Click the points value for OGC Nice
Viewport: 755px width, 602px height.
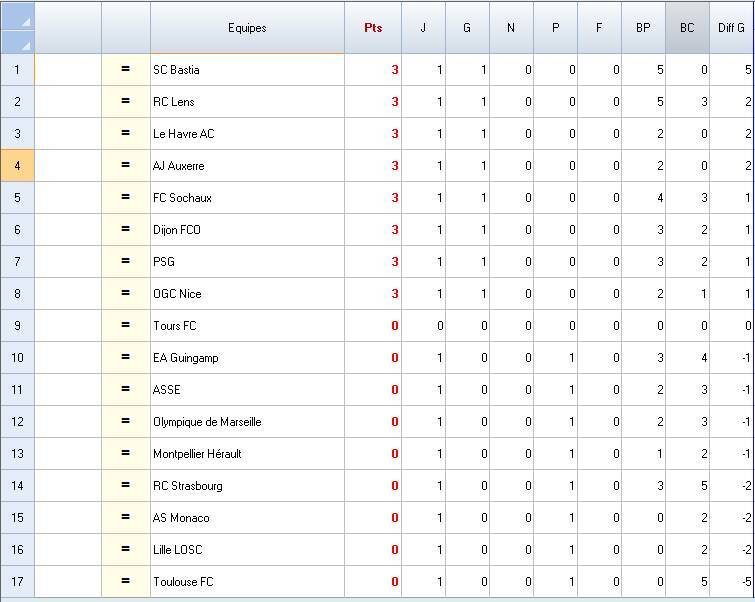[x=373, y=294]
